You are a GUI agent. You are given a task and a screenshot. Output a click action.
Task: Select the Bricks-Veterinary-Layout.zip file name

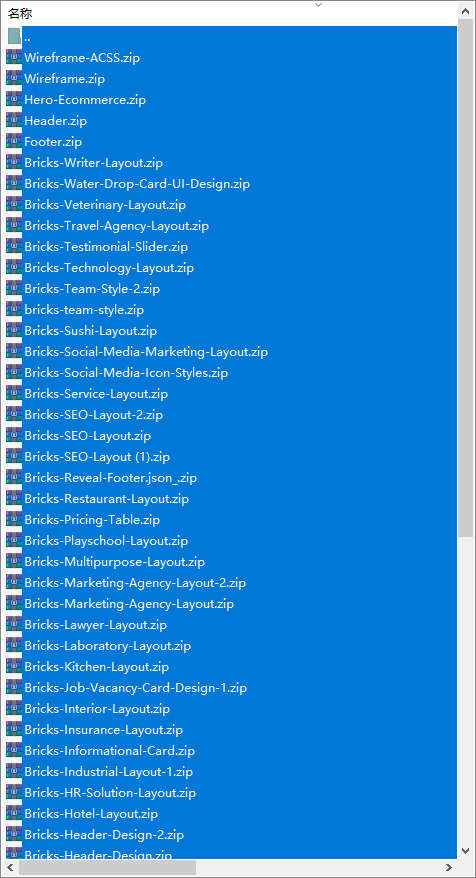[x=105, y=205]
